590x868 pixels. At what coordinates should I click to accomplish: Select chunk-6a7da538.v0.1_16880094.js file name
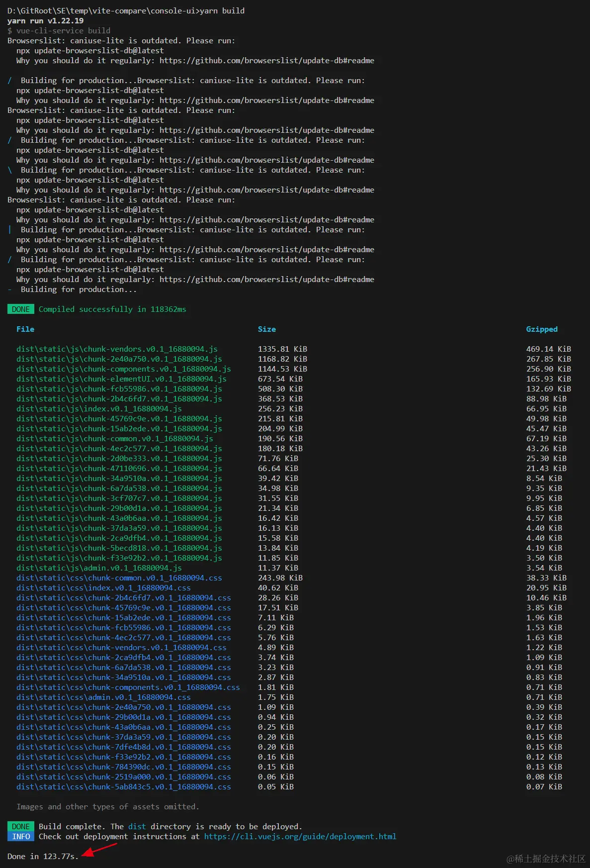(119, 488)
